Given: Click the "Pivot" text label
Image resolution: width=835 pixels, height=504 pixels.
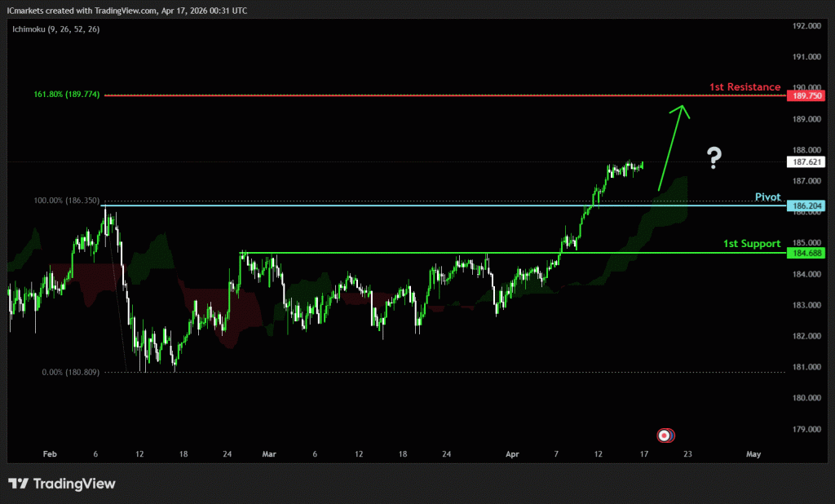Looking at the screenshot, I should [x=767, y=197].
